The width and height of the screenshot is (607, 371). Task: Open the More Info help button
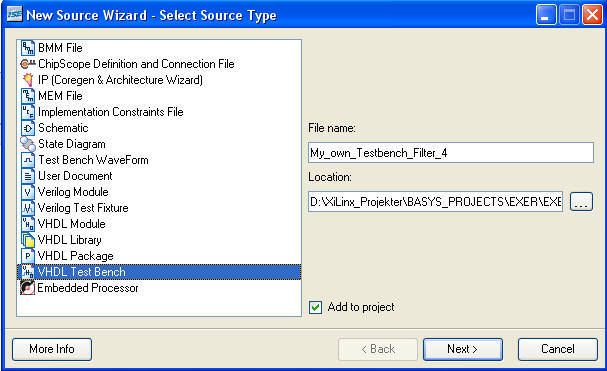(x=52, y=349)
